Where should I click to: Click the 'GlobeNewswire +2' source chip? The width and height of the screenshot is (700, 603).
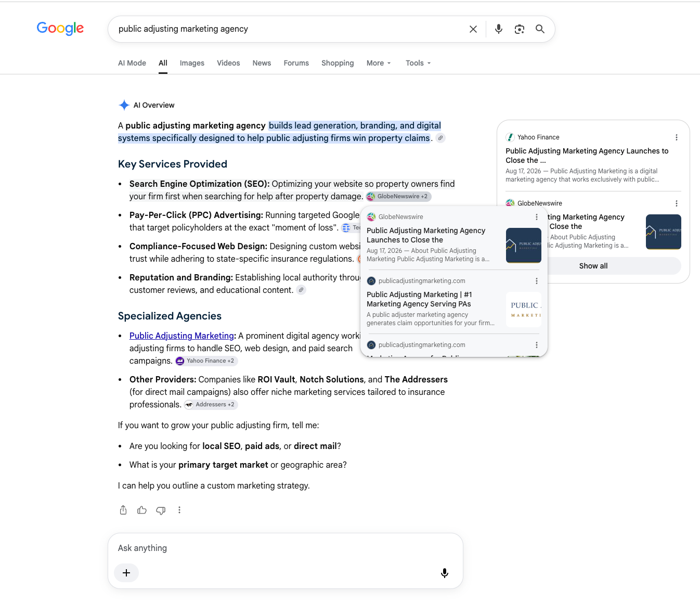pos(398,196)
